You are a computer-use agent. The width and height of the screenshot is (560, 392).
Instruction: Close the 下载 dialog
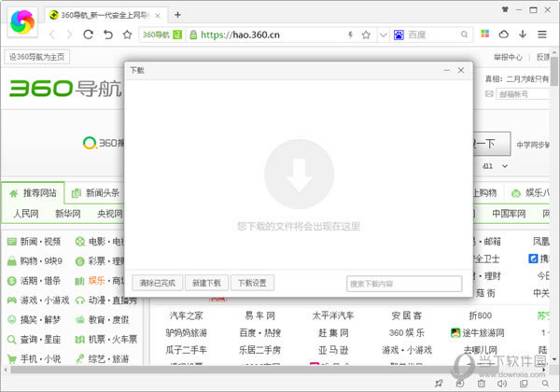(x=461, y=70)
